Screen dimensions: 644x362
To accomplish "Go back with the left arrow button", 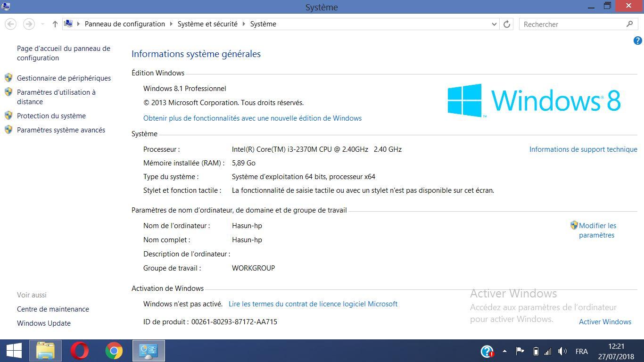I will click(11, 24).
